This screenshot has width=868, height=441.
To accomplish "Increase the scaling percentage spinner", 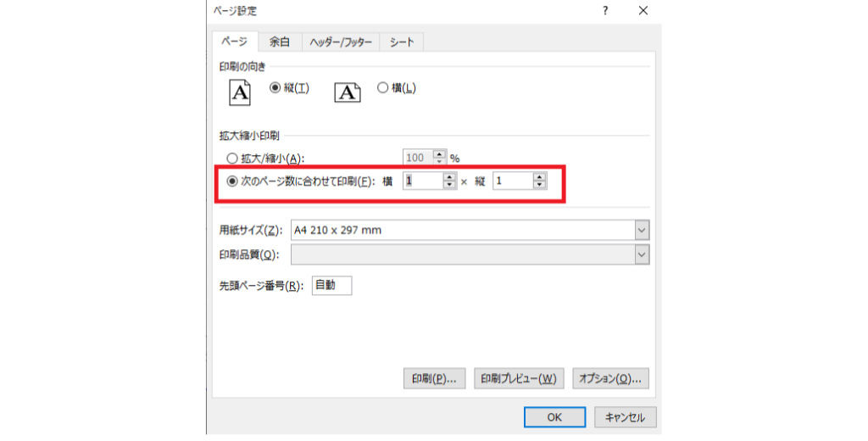I will (x=439, y=154).
